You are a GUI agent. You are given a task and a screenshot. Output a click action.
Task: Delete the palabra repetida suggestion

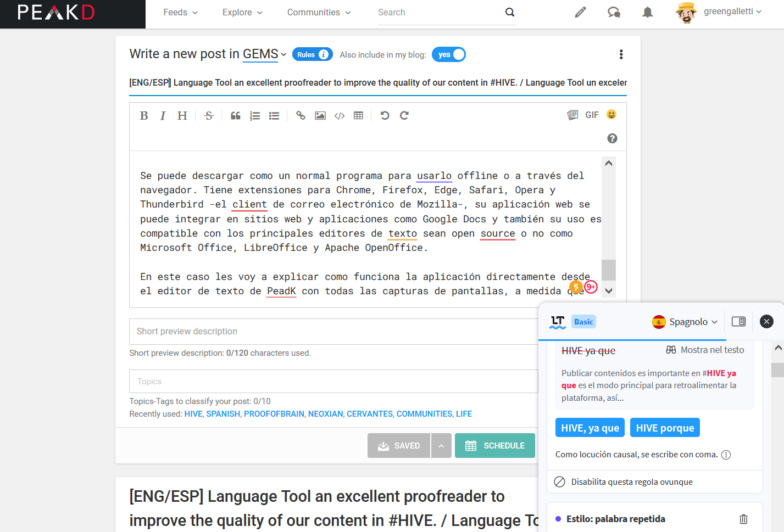pyautogui.click(x=743, y=519)
